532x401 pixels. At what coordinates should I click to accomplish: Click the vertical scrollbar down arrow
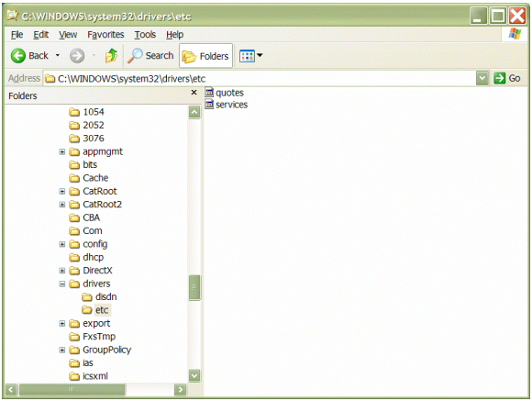pos(194,375)
